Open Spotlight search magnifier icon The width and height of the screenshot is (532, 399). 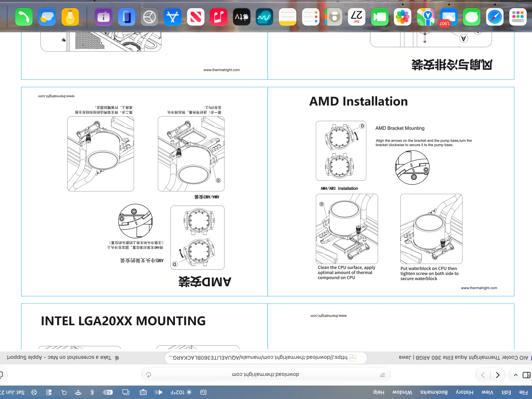(x=64, y=392)
